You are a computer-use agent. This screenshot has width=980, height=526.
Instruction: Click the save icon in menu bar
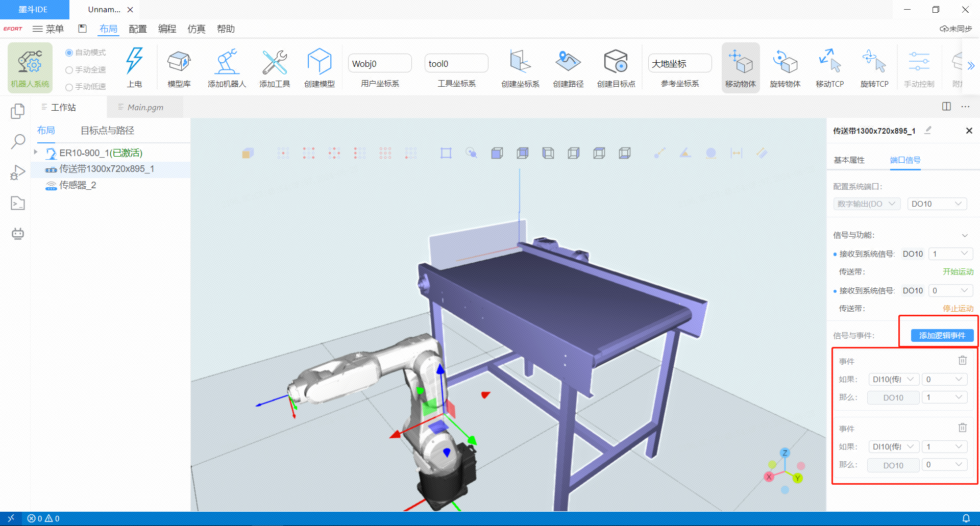click(x=83, y=29)
